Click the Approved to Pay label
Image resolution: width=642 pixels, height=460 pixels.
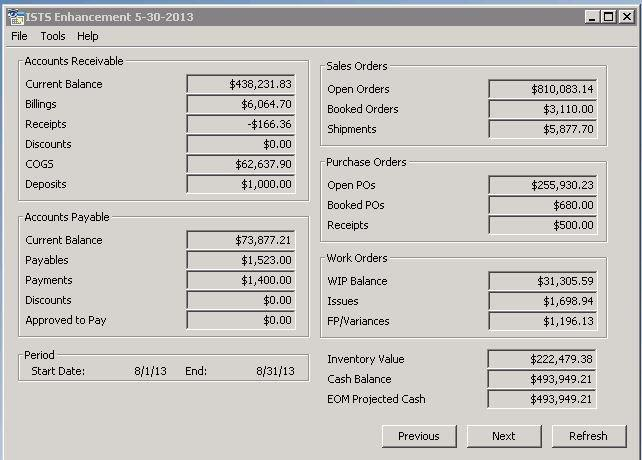66,320
